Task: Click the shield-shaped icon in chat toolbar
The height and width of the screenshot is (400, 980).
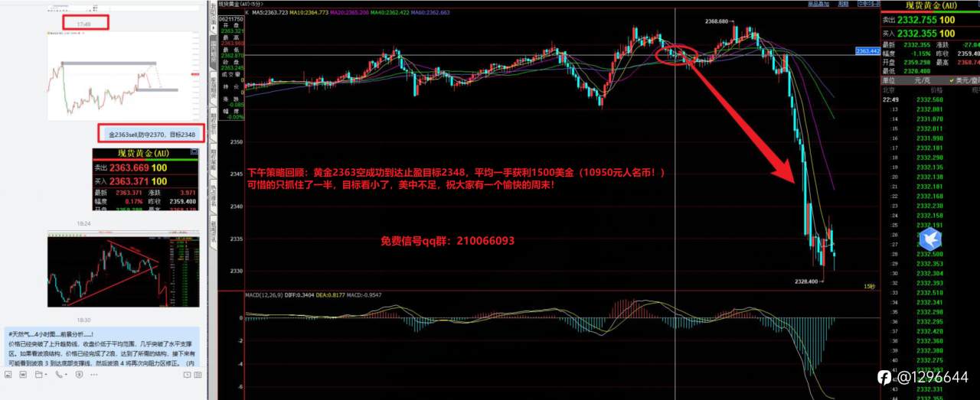Action: [x=79, y=375]
